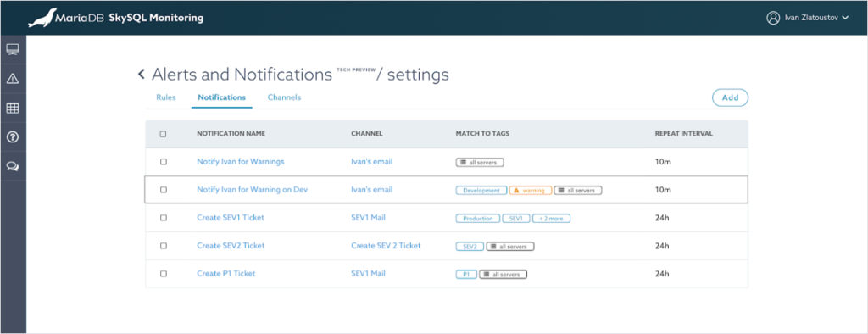The image size is (868, 334).
Task: Click 10m interval in Notify Ivan for Warnings row
Action: 663,162
